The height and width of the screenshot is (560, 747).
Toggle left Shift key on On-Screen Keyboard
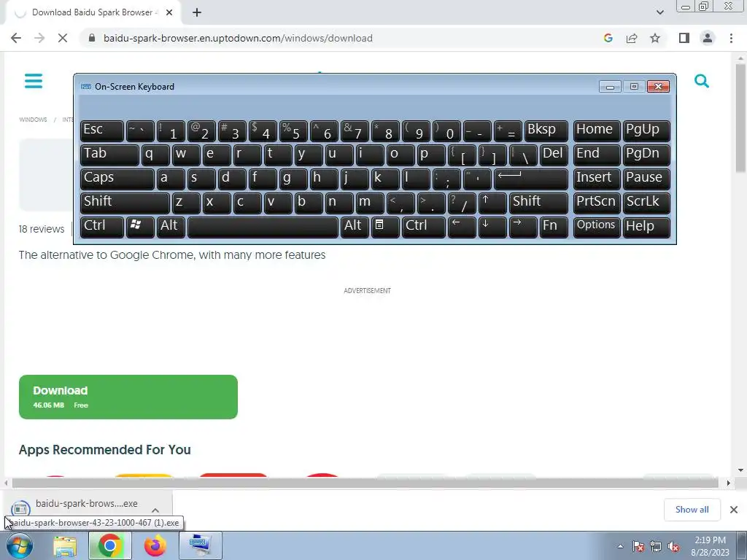coord(125,203)
